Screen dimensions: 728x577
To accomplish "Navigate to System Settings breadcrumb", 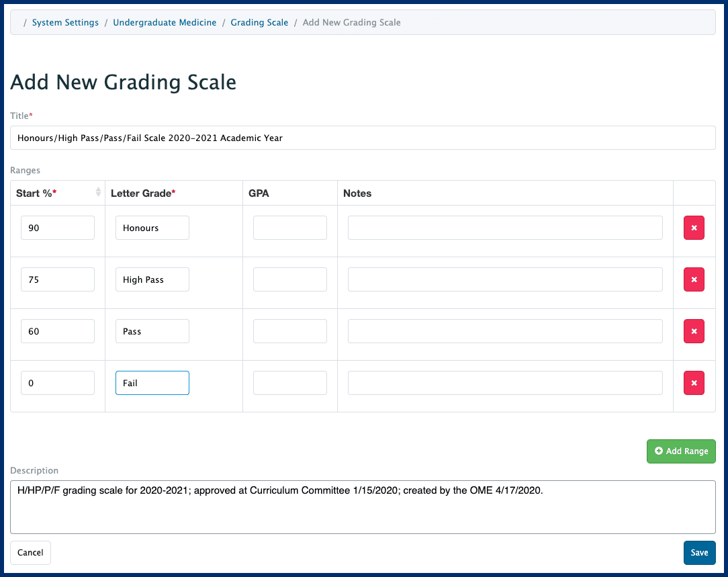I will point(65,22).
